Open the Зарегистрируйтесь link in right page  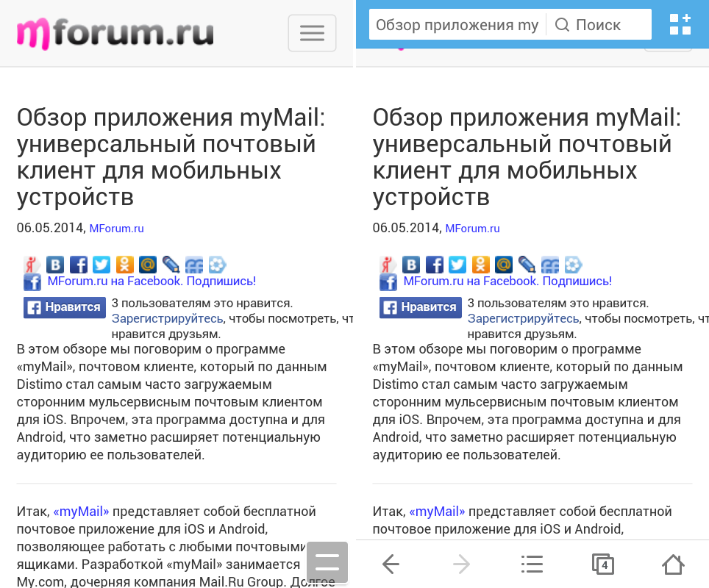[x=523, y=318]
